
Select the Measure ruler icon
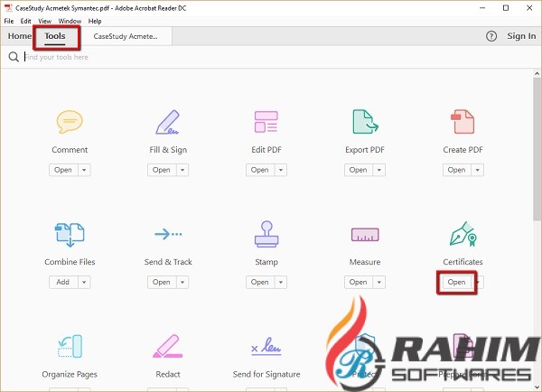(365, 234)
